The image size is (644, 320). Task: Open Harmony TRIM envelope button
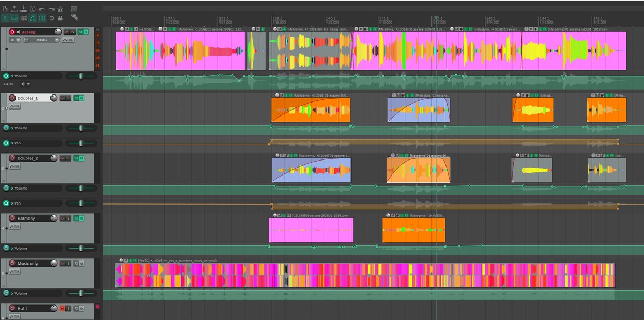pyautogui.click(x=14, y=226)
